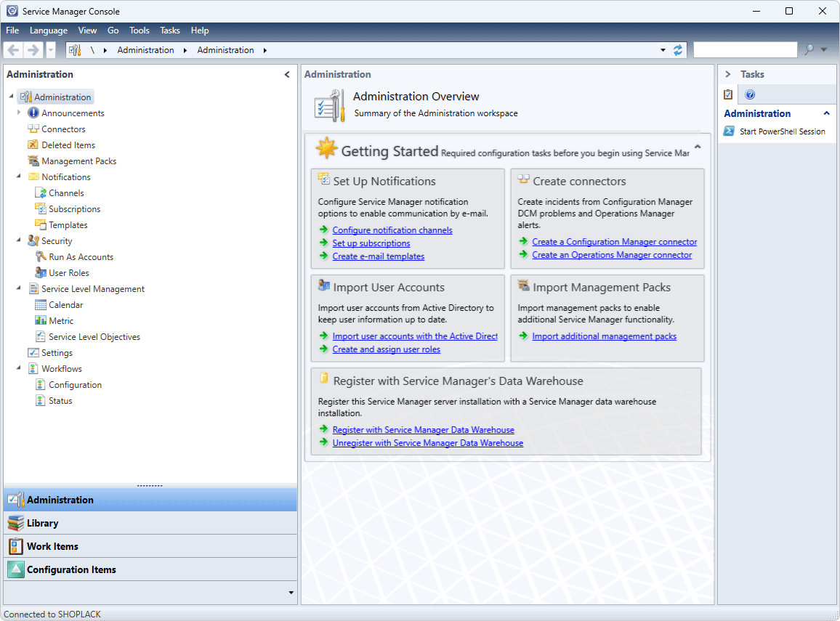Click the Notifications envelope icon
Image resolution: width=840 pixels, height=621 pixels.
33,176
